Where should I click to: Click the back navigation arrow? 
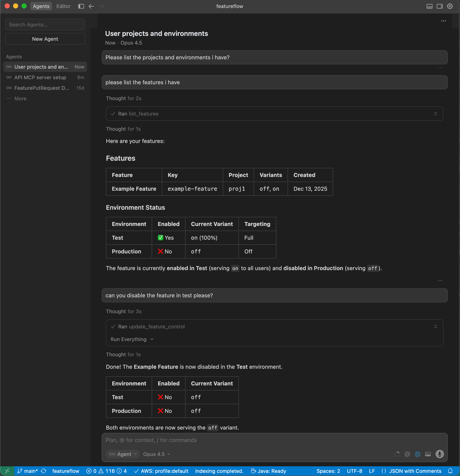[x=91, y=6]
